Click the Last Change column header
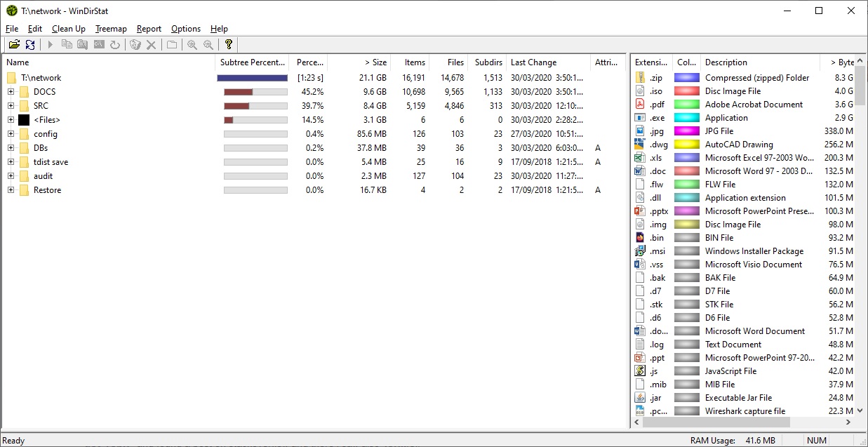868x447 pixels. pos(533,62)
